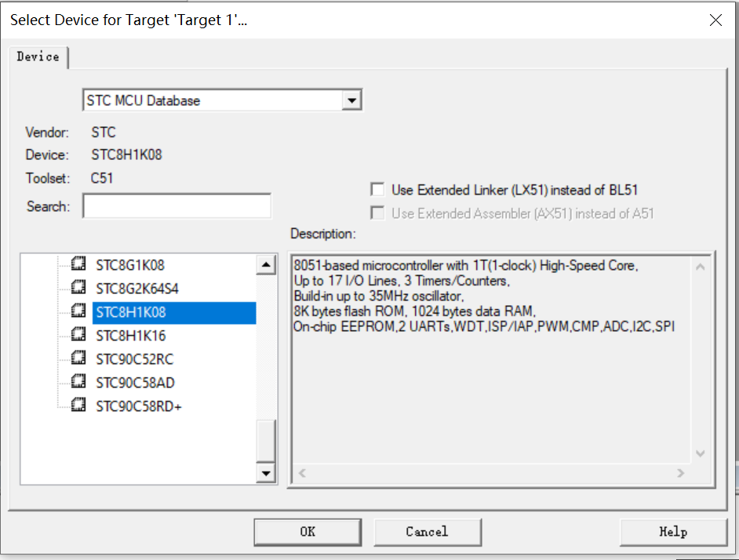Click the Device value 'STC8H1K08' in the header
This screenshot has height=560, width=739.
pyautogui.click(x=126, y=155)
